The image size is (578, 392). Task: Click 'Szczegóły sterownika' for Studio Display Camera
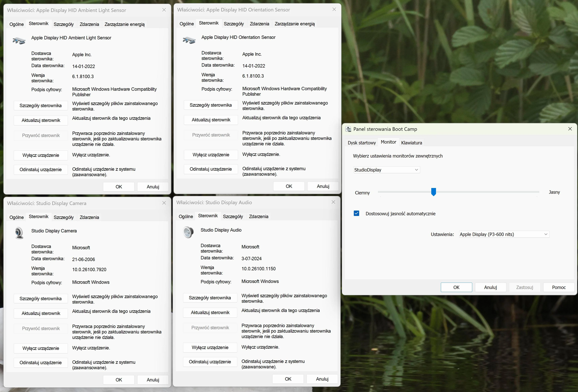(x=41, y=298)
